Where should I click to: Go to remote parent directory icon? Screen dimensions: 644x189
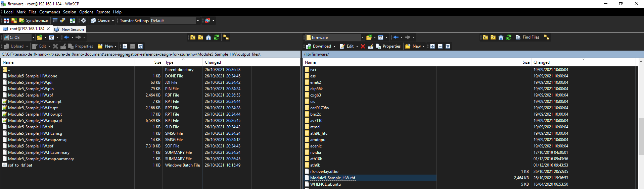tap(485, 37)
